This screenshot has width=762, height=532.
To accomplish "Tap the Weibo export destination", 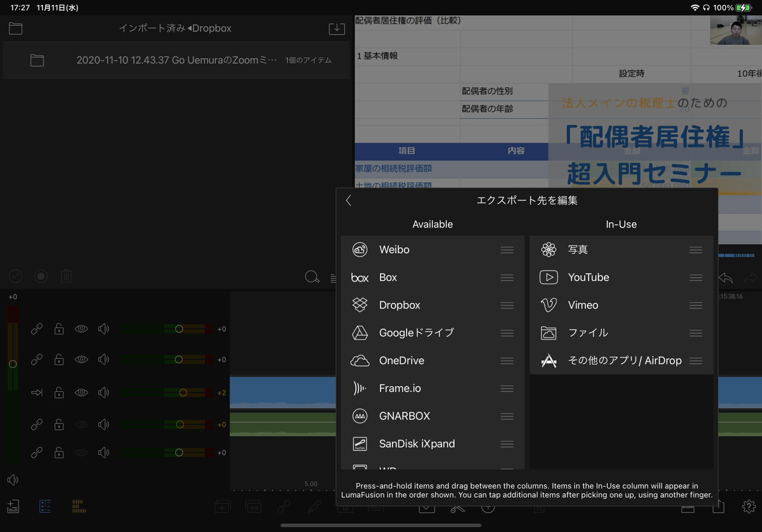I will click(432, 250).
